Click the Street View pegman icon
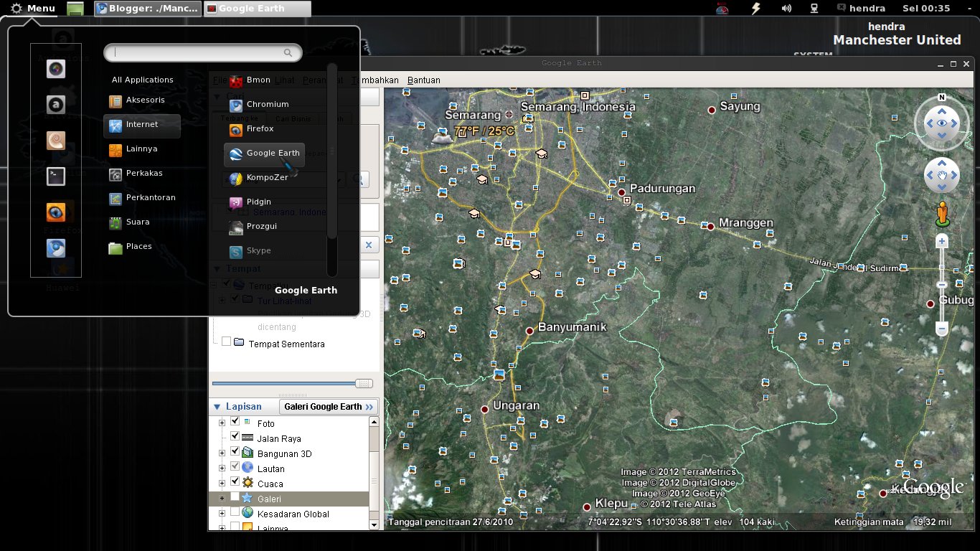This screenshot has width=980, height=551. (x=942, y=215)
